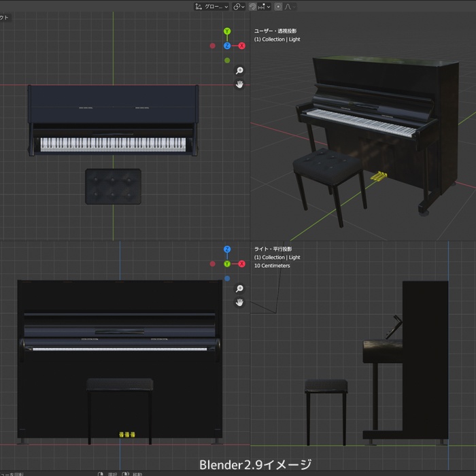Click the pan hand icon in top view
Image resolution: width=476 pixels, height=476 pixels.
[x=239, y=84]
